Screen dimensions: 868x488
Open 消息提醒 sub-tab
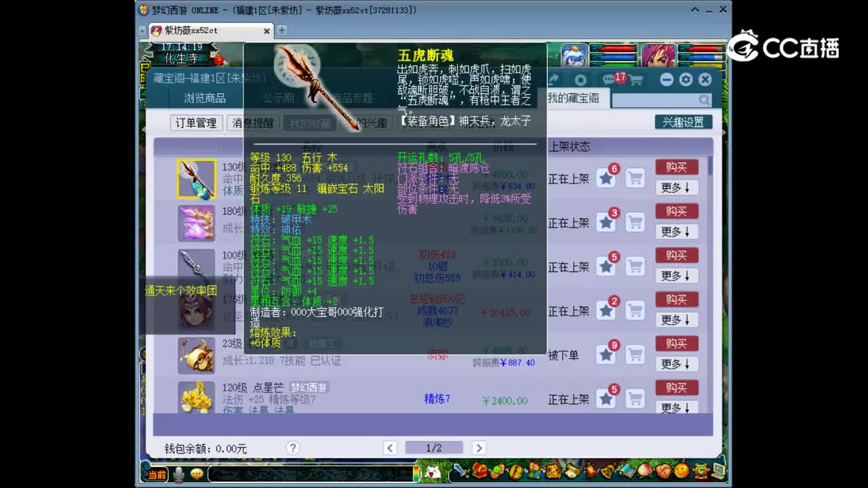coord(253,123)
